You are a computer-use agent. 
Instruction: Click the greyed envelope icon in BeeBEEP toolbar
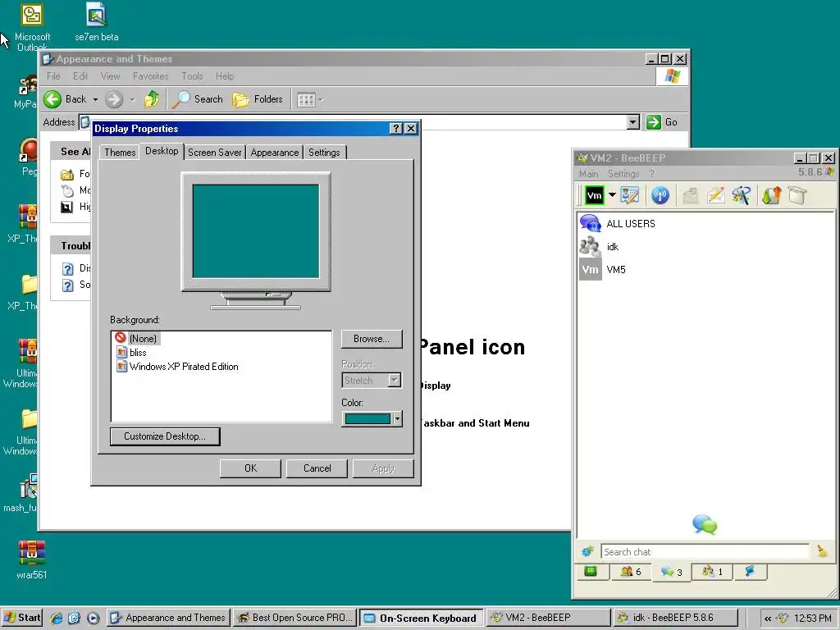pos(691,195)
